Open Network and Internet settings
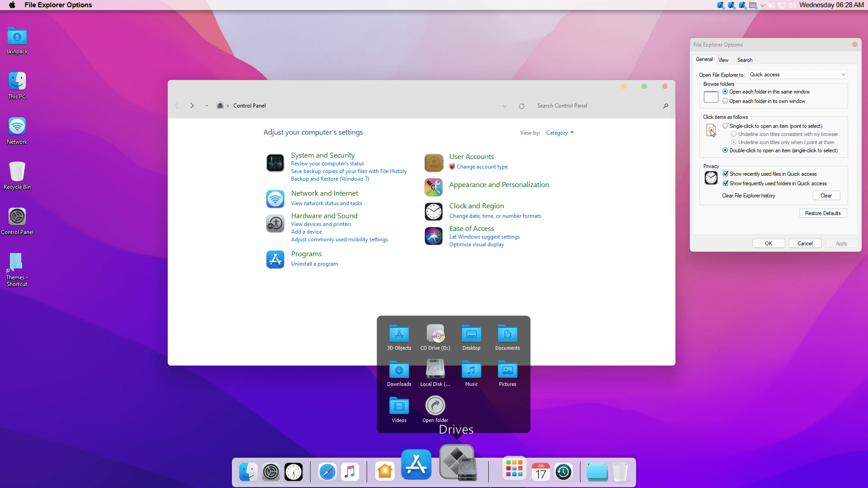 click(325, 193)
